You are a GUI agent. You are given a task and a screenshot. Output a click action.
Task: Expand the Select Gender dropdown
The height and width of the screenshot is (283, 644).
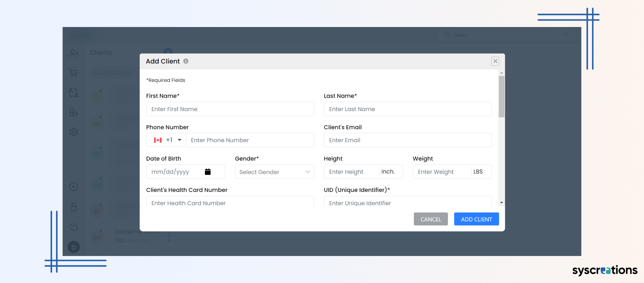[274, 172]
